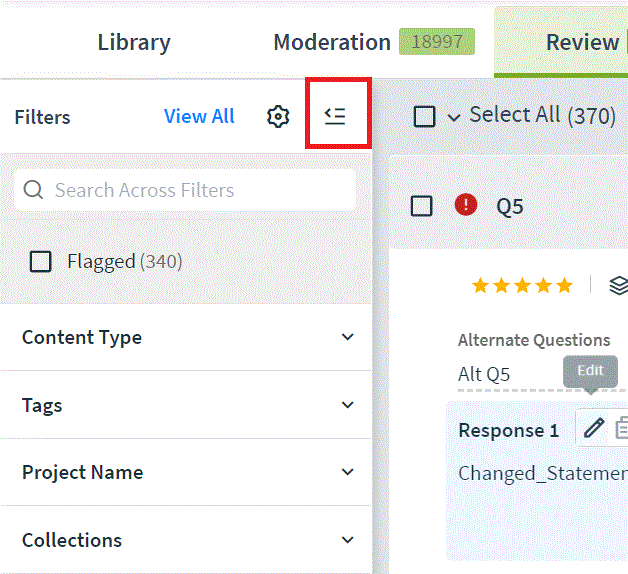Switch to the Library tab
628x574 pixels.
coord(134,42)
